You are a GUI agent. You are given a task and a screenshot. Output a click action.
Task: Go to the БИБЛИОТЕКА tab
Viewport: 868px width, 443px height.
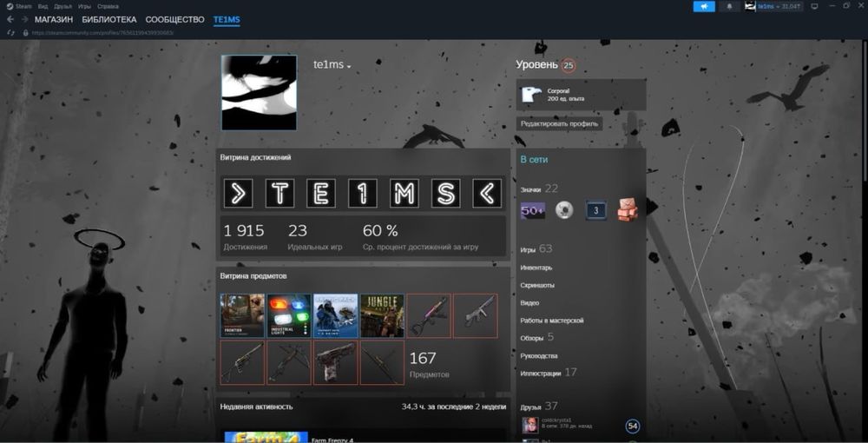[x=109, y=20]
